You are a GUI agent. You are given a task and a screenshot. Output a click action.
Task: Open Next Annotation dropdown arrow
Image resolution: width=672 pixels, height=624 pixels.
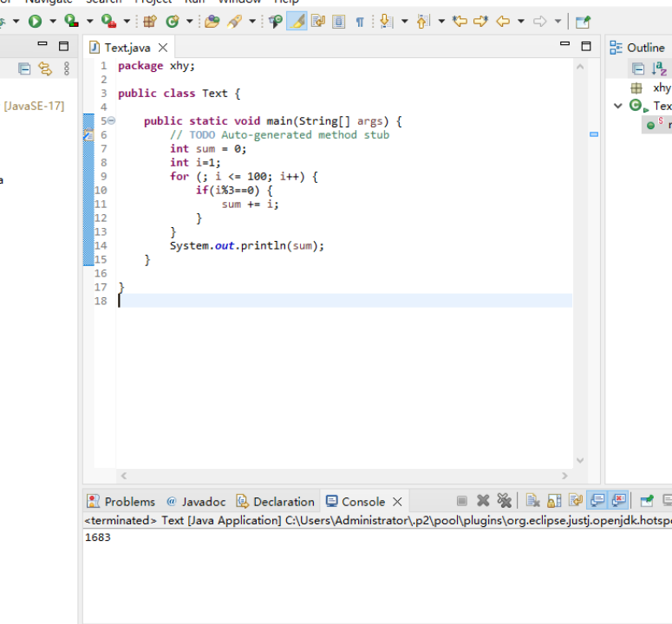point(405,21)
